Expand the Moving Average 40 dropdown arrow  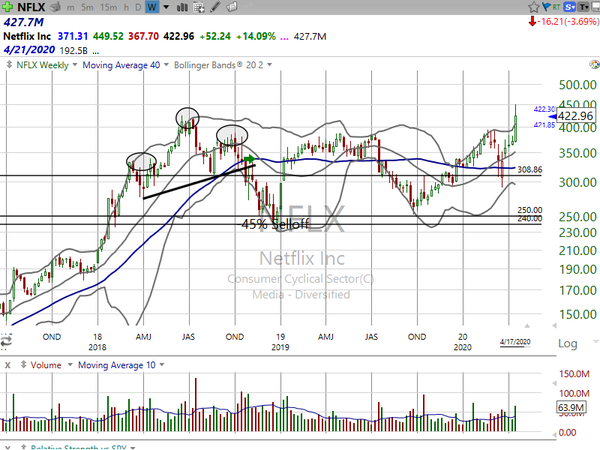coord(166,65)
